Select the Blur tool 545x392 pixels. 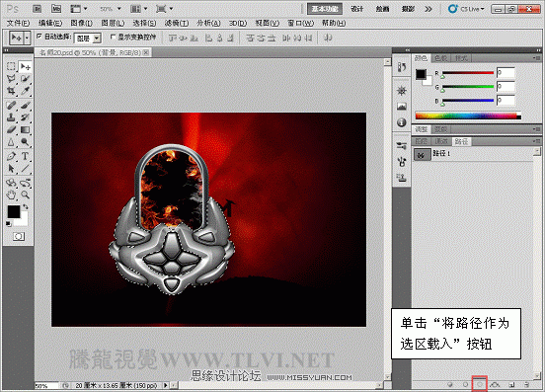(x=11, y=142)
